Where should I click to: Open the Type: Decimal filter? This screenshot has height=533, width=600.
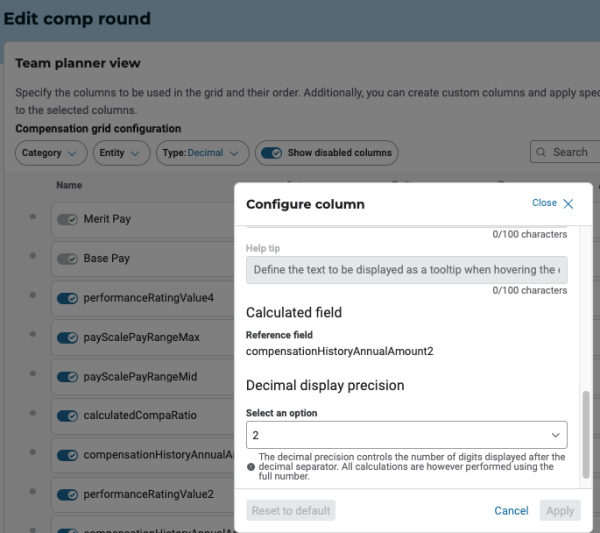point(202,153)
